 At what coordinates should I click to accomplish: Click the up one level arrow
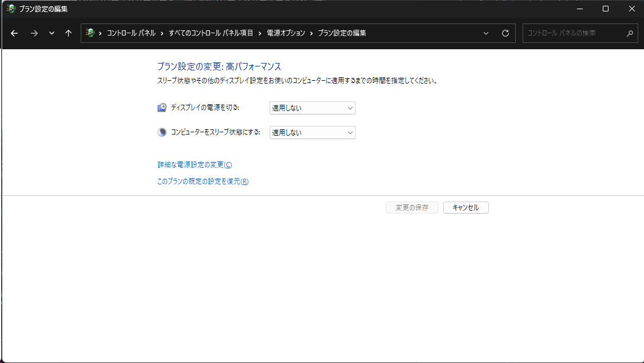(68, 33)
